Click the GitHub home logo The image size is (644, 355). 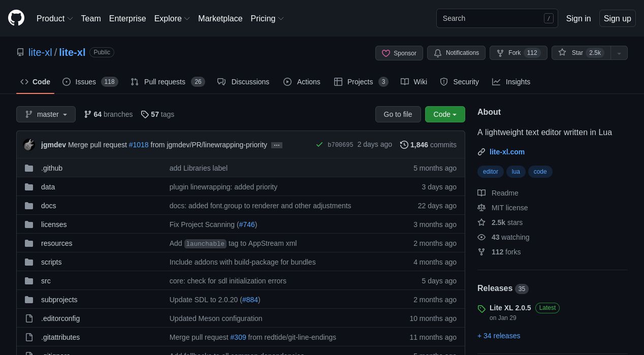[16, 18]
